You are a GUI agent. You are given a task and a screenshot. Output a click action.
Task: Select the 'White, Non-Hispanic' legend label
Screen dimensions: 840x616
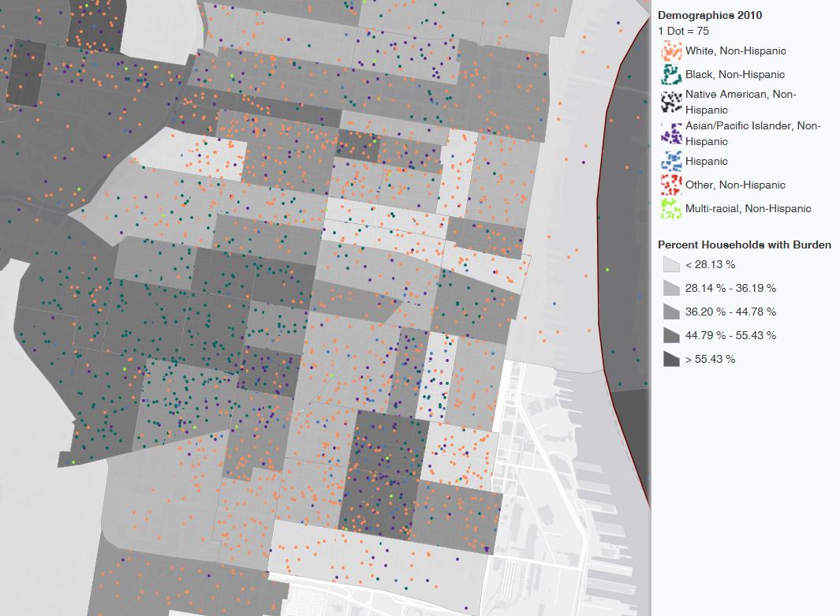click(735, 51)
